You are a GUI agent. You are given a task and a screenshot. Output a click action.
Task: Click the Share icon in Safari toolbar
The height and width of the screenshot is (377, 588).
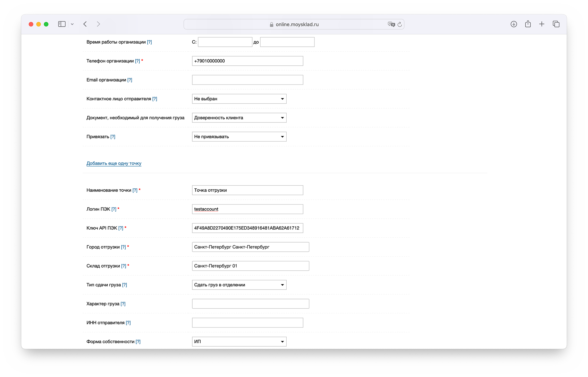coord(528,24)
